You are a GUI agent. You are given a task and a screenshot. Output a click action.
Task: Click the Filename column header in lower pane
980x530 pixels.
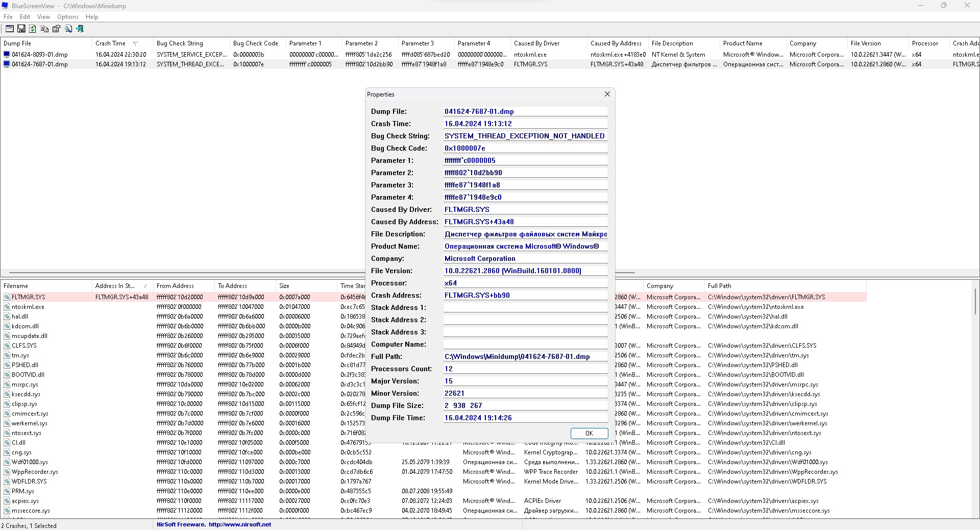point(46,286)
